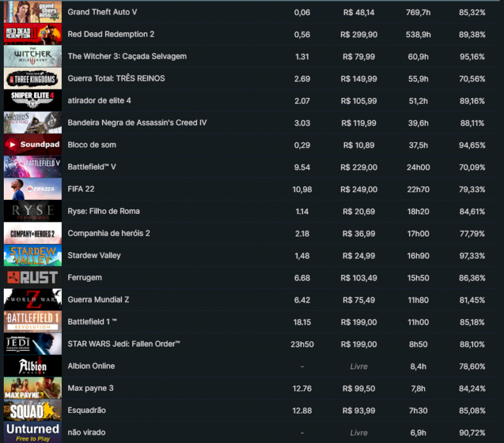Select the 538,9h playtime cell
504x443 pixels.
coord(418,35)
